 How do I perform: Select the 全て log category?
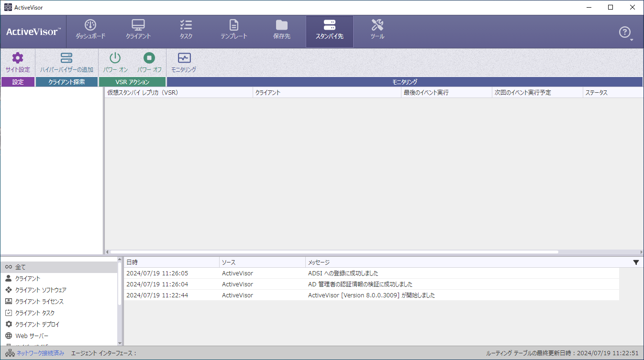point(59,267)
